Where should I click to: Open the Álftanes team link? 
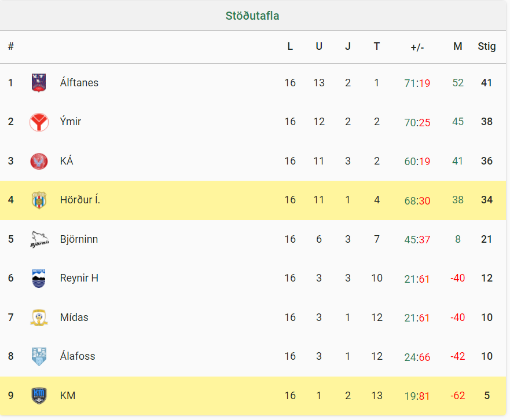pyautogui.click(x=79, y=83)
